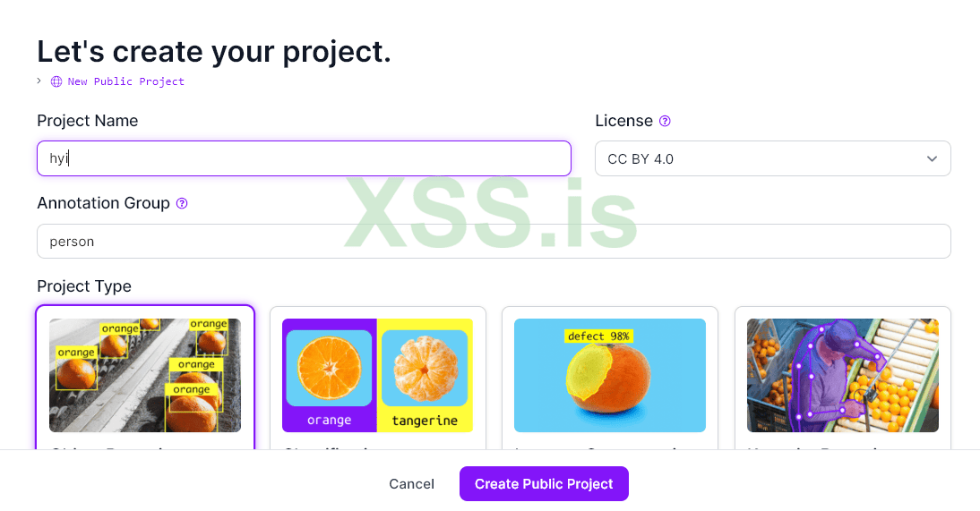Click the License help question icon
This screenshot has height=511, width=980.
(665, 121)
